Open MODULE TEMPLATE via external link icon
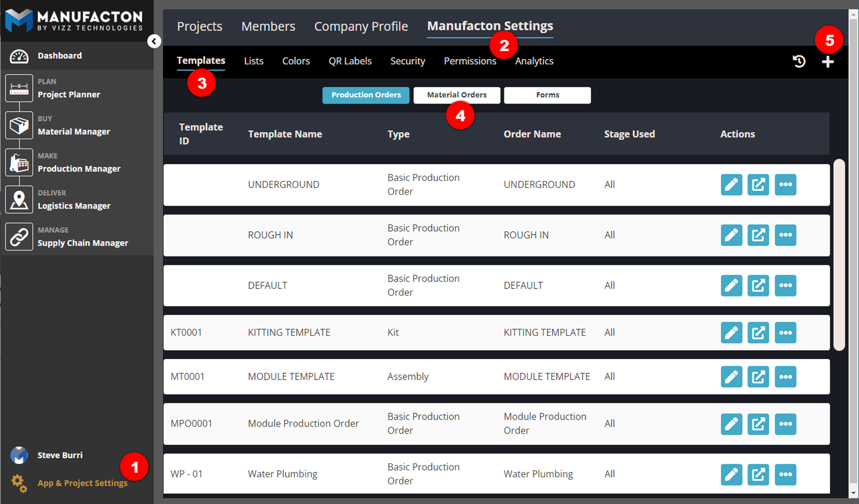Image resolution: width=859 pixels, height=504 pixels. click(x=758, y=377)
